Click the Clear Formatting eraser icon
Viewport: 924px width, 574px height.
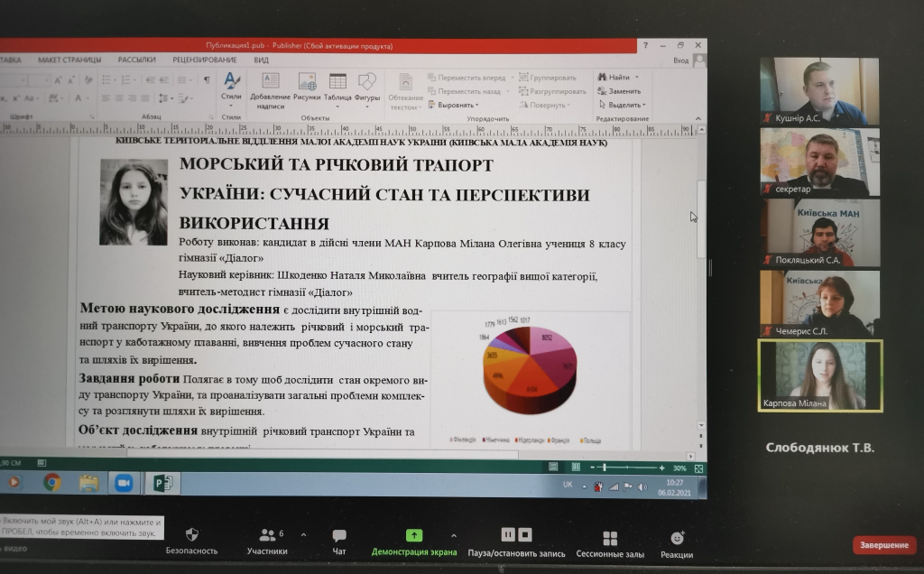(89, 80)
